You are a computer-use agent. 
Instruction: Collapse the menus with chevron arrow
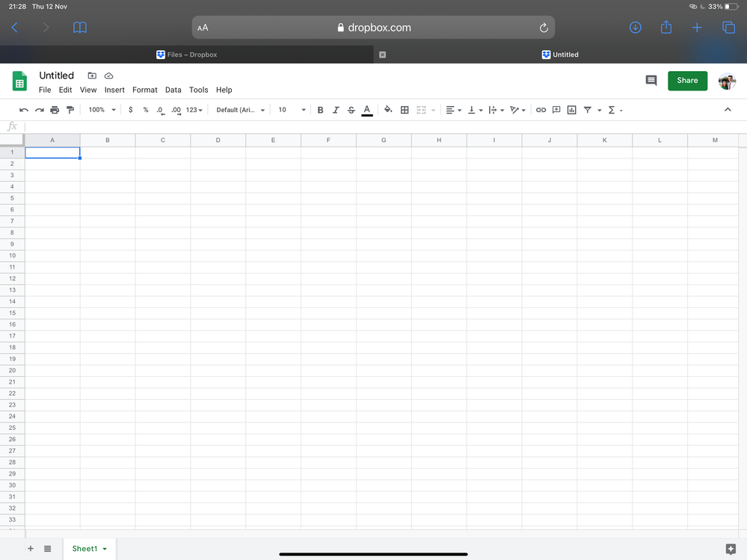[x=728, y=109]
